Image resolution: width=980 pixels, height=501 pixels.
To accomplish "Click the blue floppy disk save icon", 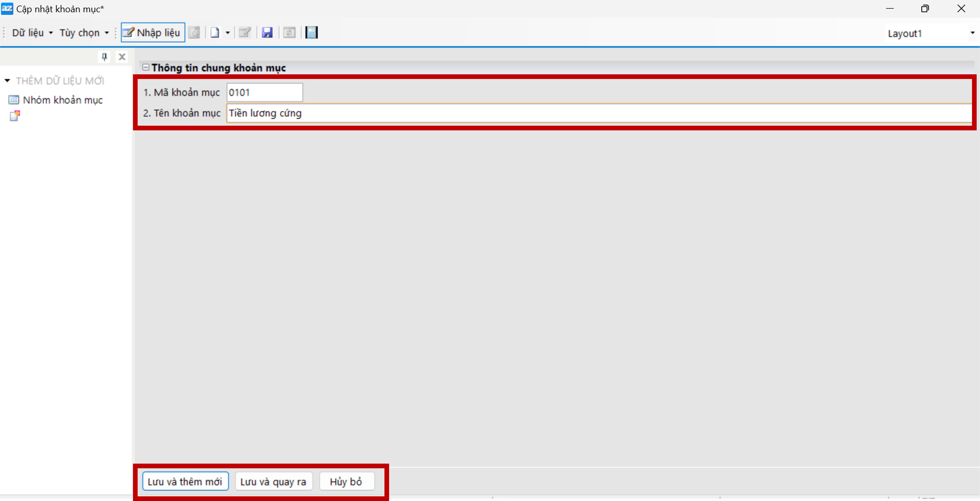I will 267,33.
